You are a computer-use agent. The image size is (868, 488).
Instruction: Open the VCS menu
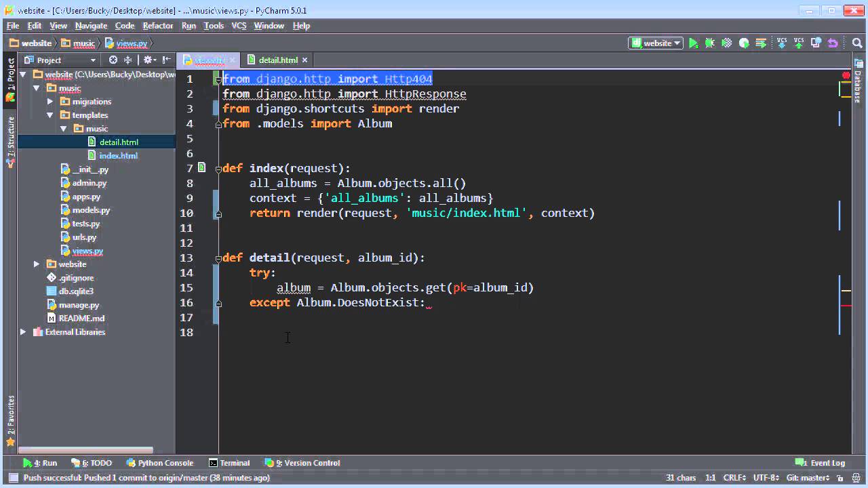click(x=239, y=26)
